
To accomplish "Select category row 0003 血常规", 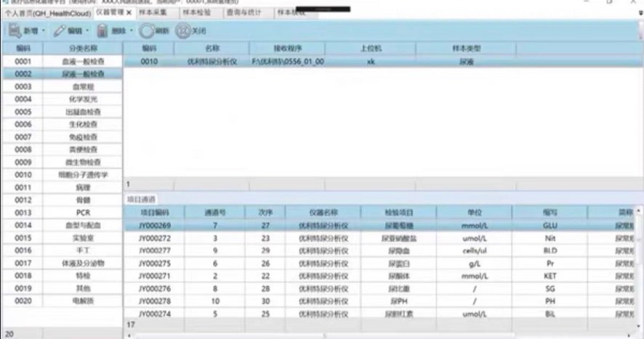I will pyautogui.click(x=62, y=86).
